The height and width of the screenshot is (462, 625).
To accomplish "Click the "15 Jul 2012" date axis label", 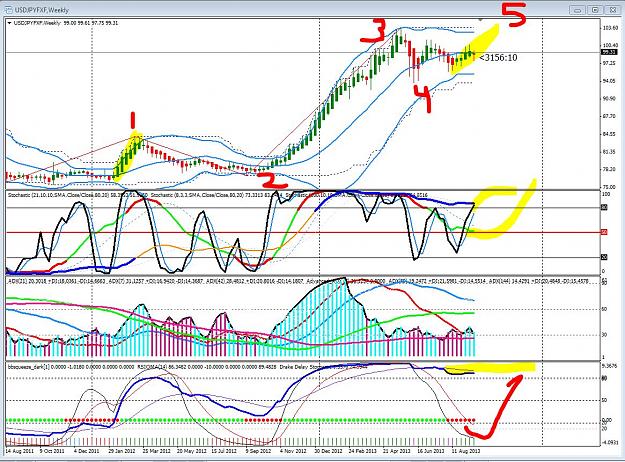I will 224,451.
